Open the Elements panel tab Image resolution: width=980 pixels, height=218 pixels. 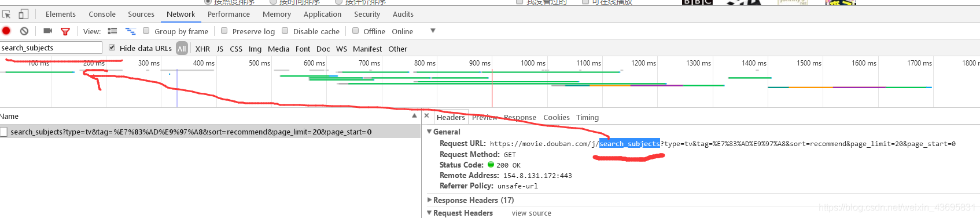(x=61, y=14)
